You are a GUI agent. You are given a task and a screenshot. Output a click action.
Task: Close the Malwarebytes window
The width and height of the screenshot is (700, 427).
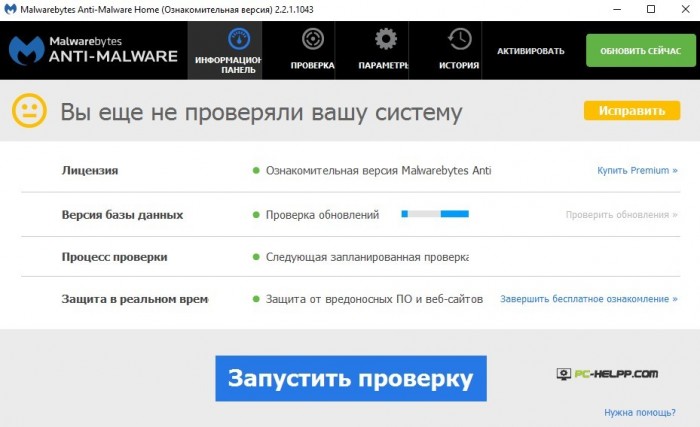pos(685,9)
